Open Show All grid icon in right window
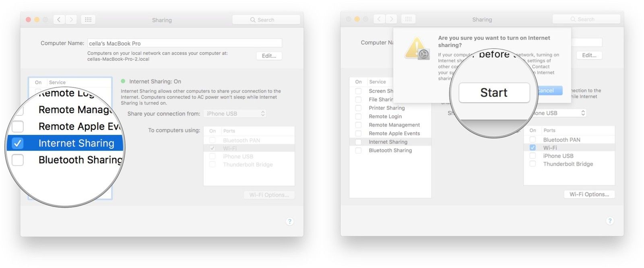The width and height of the screenshot is (644, 268). pyautogui.click(x=409, y=19)
